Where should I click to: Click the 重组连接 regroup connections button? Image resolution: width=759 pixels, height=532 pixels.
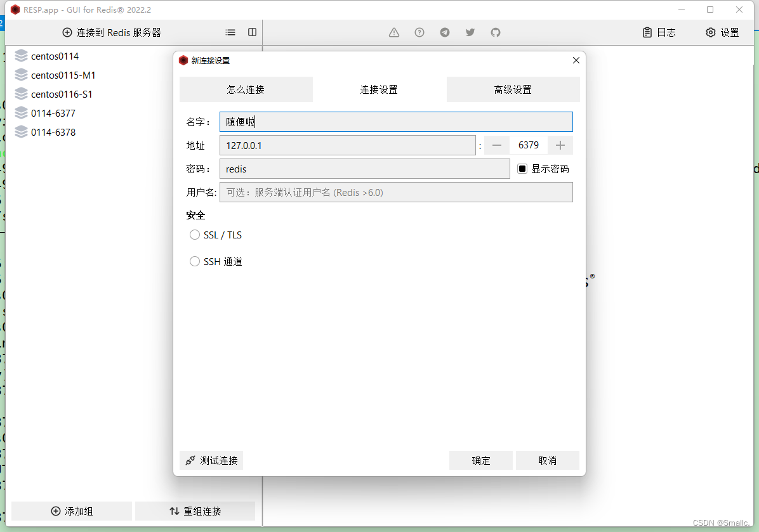click(195, 511)
